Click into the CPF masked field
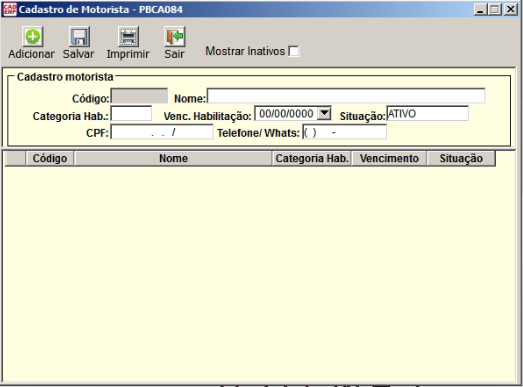 (162, 132)
